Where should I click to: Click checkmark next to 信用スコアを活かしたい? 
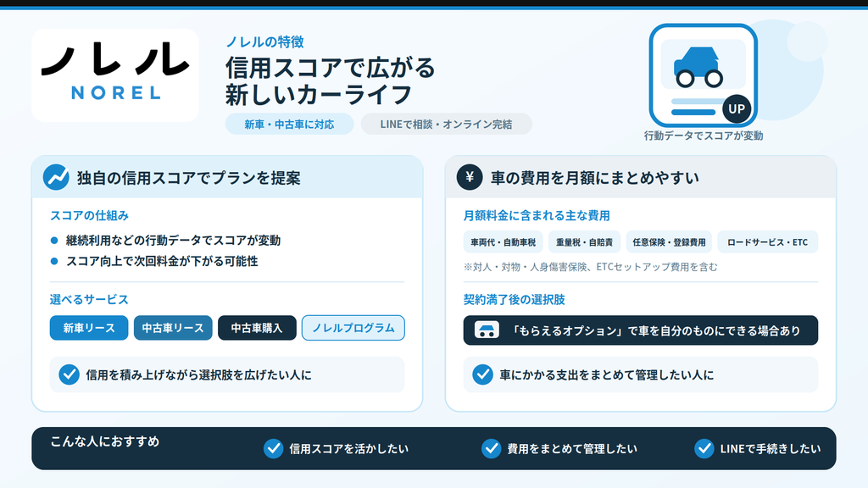point(273,448)
